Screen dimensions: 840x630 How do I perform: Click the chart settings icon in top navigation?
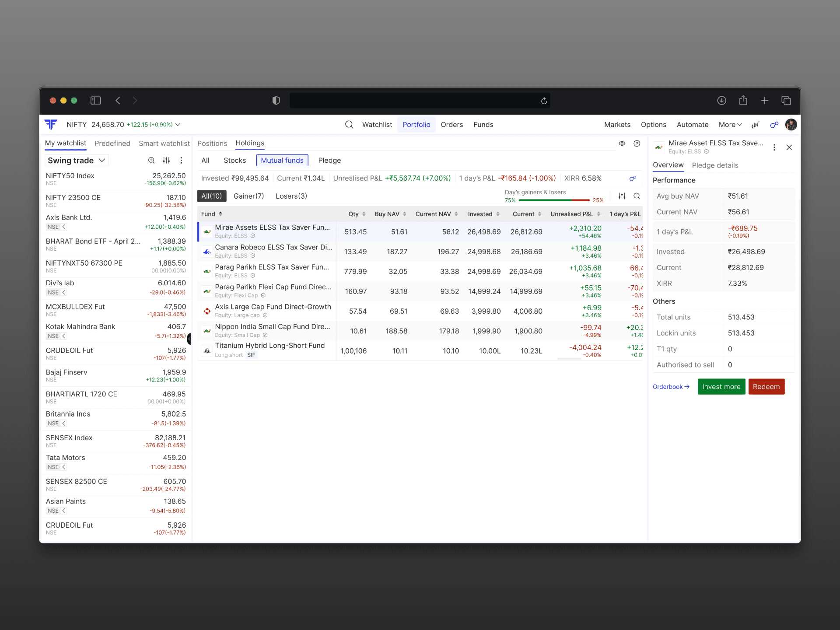point(755,125)
